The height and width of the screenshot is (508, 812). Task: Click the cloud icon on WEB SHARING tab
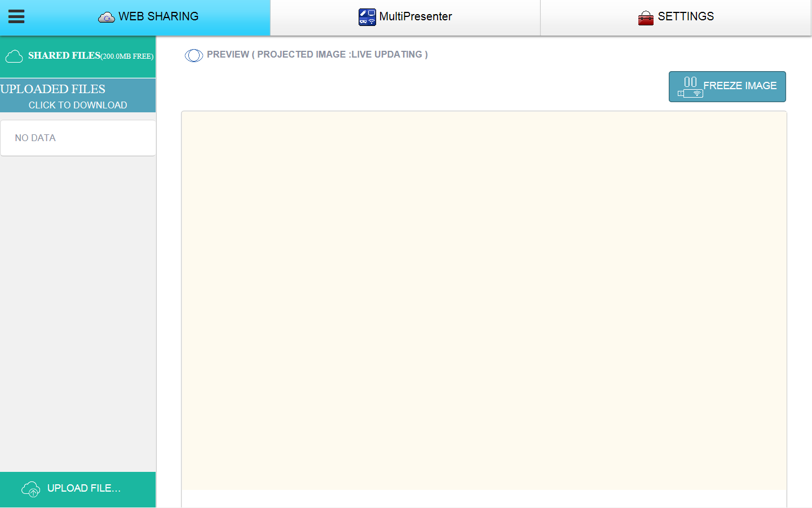click(105, 17)
